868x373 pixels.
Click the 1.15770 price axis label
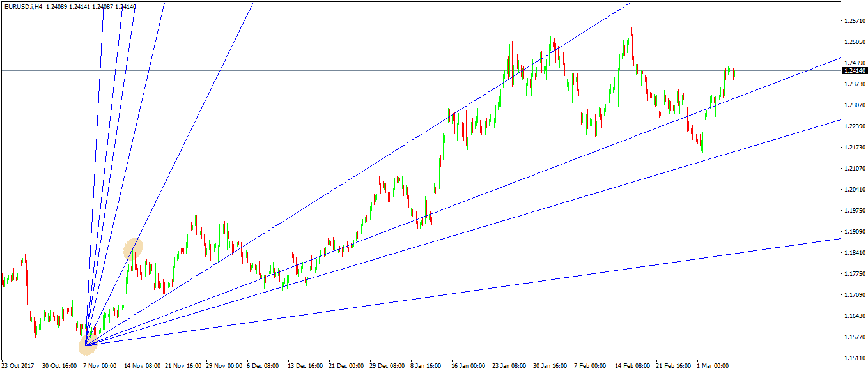coord(855,337)
